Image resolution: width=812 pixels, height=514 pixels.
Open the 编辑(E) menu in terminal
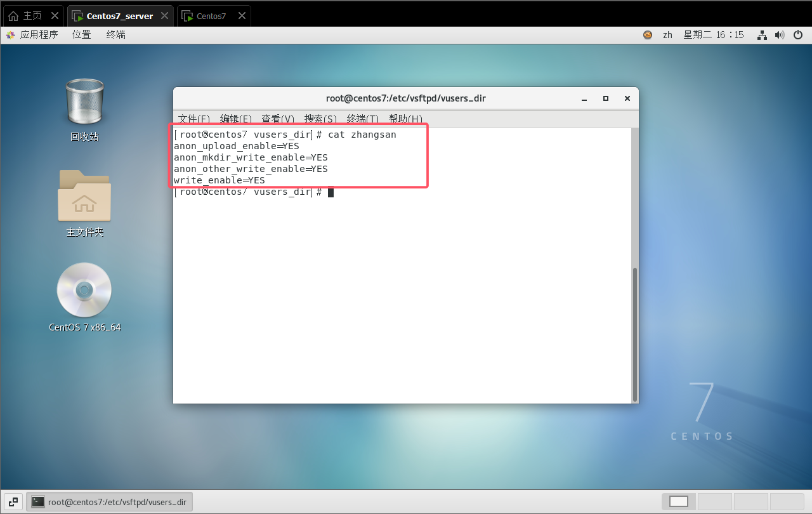coord(236,119)
